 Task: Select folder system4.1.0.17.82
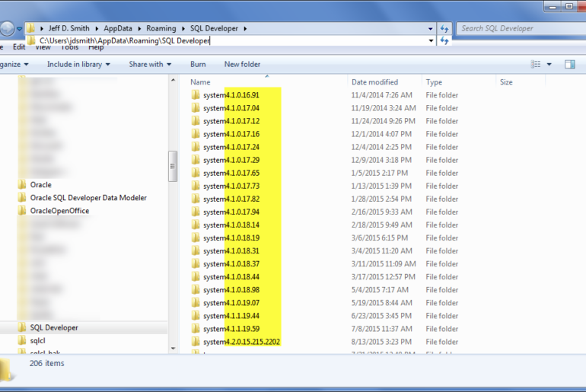(x=231, y=199)
